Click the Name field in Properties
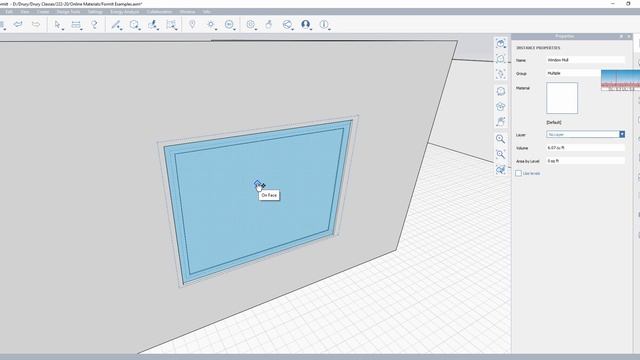Image resolution: width=640 pixels, height=360 pixels. click(585, 60)
